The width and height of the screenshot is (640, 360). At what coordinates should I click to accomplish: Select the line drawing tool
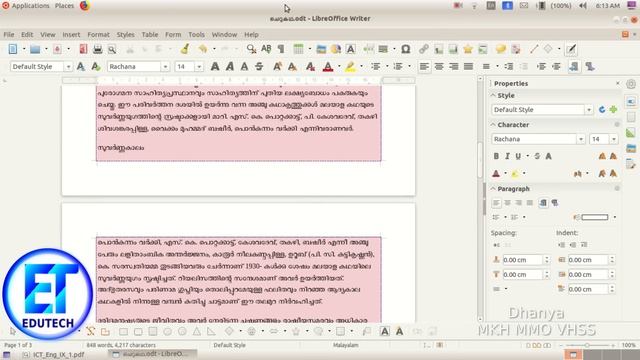(534, 49)
